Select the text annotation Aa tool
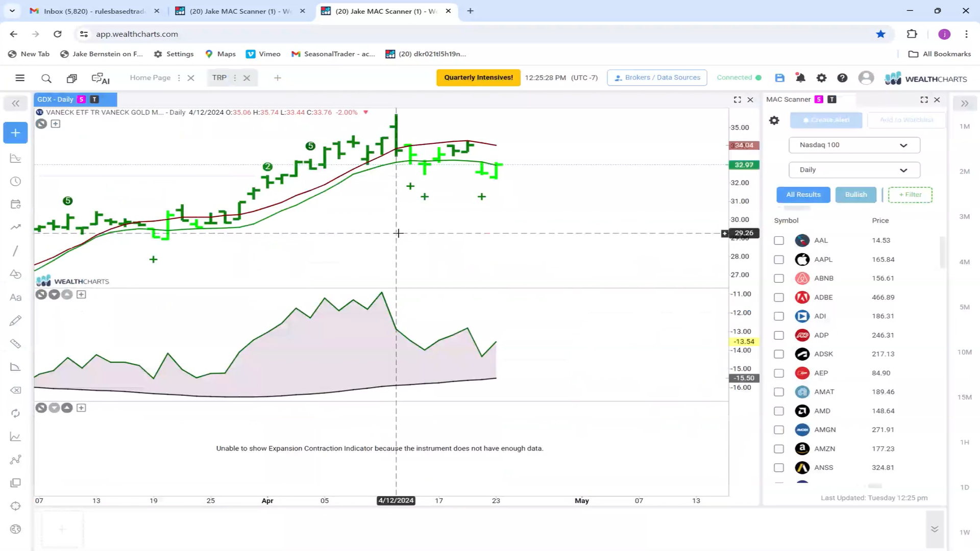This screenshot has width=980, height=551. [15, 297]
